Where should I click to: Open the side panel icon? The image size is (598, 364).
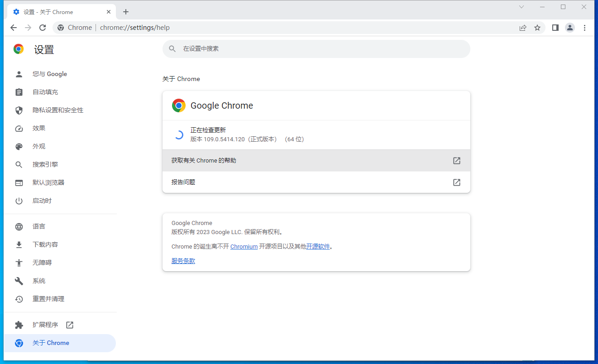pyautogui.click(x=555, y=28)
